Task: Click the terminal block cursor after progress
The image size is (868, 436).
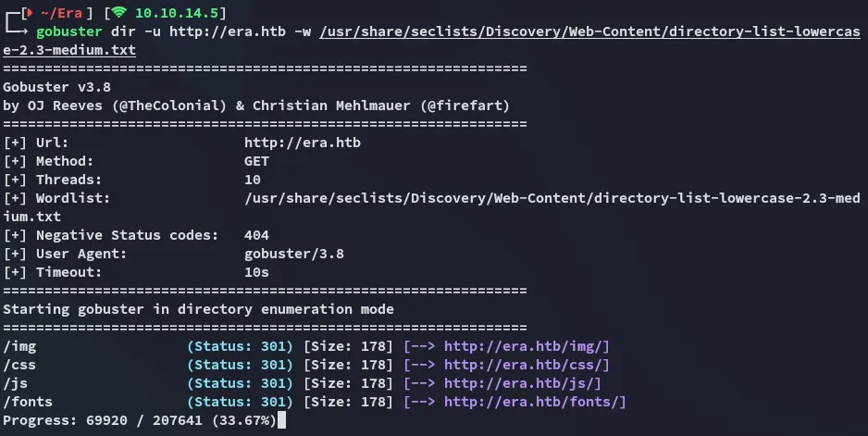Action: point(281,420)
